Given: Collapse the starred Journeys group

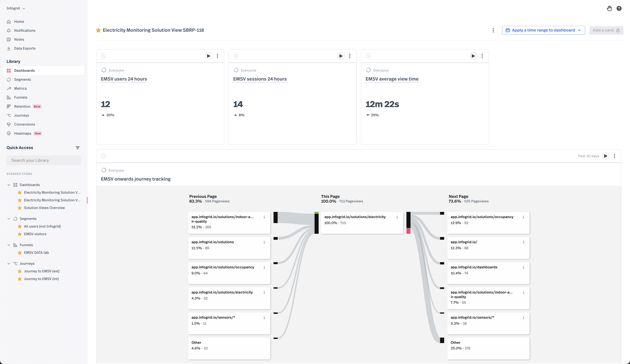Looking at the screenshot, I should pos(9,264).
